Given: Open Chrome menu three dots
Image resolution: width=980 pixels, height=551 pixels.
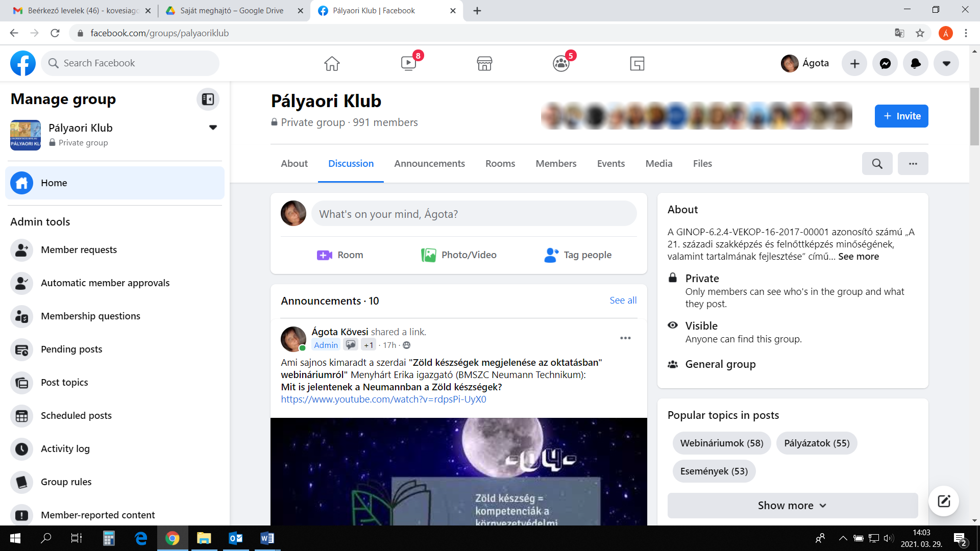Looking at the screenshot, I should pyautogui.click(x=966, y=33).
